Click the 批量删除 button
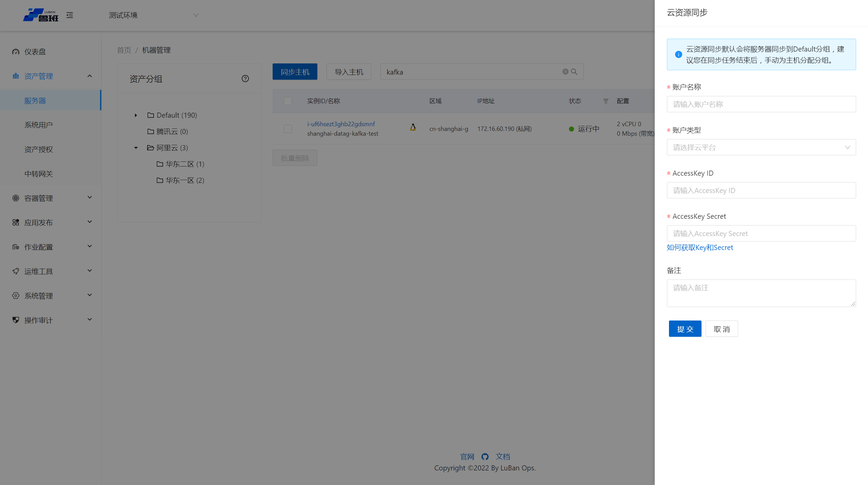The width and height of the screenshot is (868, 485). click(295, 158)
